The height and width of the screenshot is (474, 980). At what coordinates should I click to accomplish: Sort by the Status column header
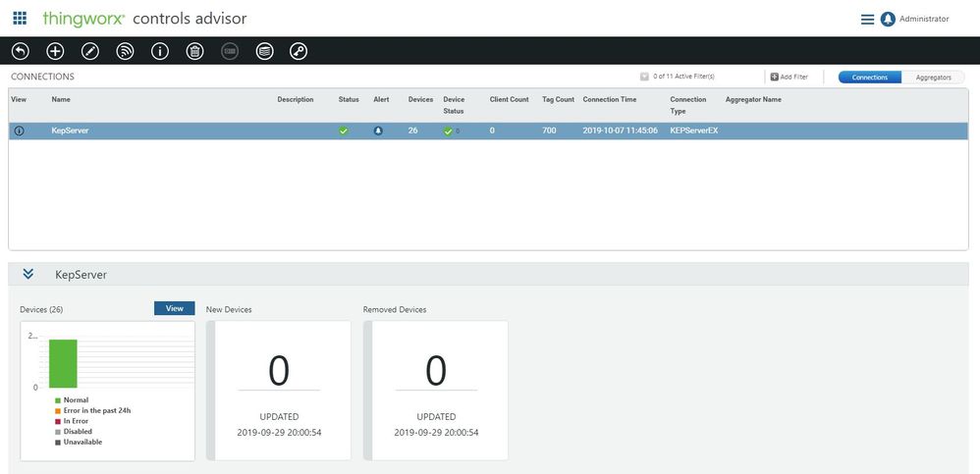point(349,99)
